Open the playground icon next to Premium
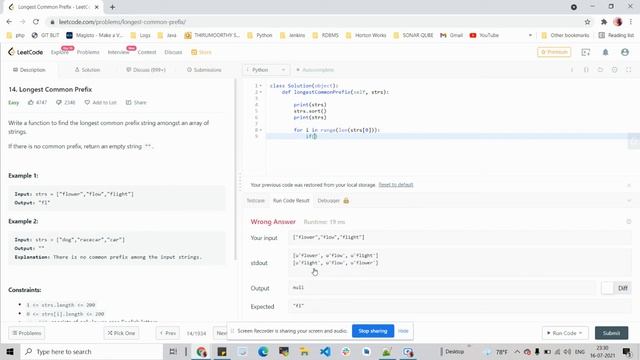The image size is (640, 360). (586, 52)
